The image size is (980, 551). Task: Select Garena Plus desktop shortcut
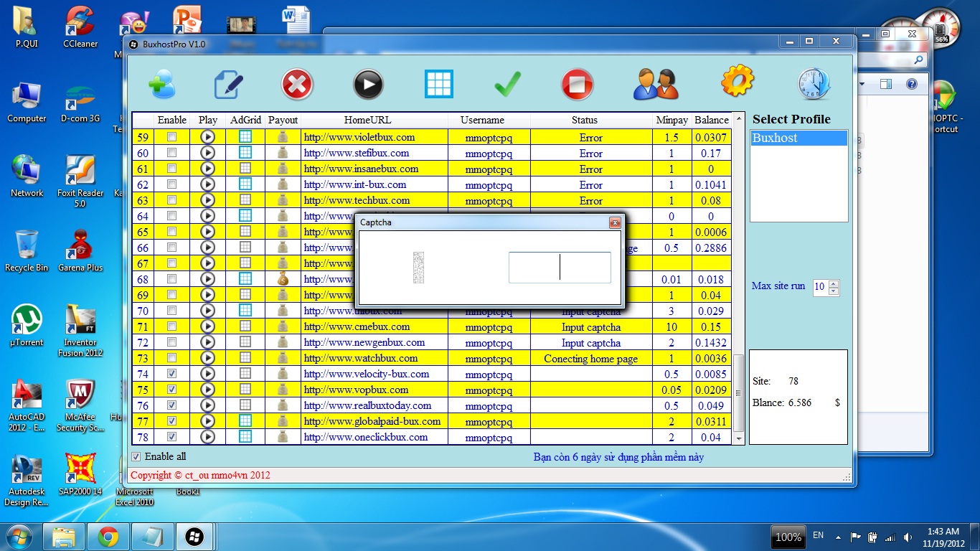(x=80, y=251)
